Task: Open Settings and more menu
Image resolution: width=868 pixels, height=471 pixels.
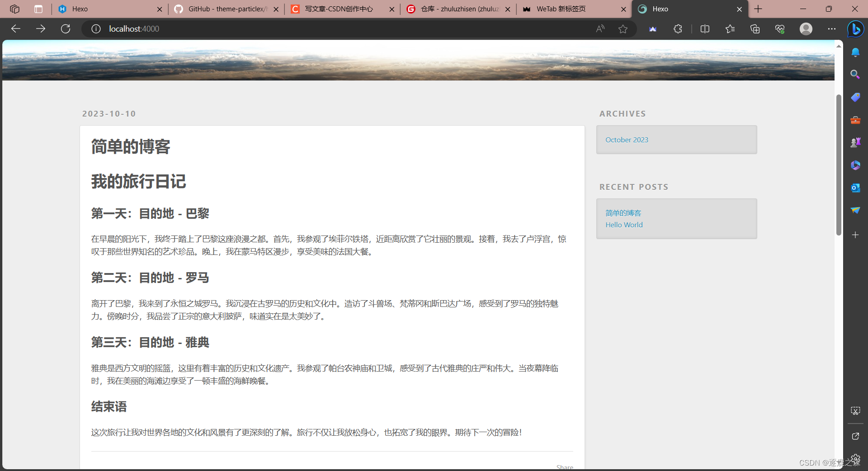Action: (832, 29)
